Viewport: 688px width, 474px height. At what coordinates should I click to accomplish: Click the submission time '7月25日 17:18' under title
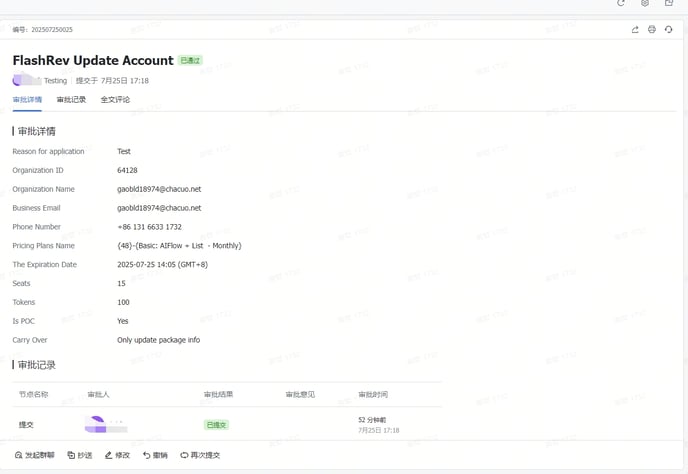[125, 81]
